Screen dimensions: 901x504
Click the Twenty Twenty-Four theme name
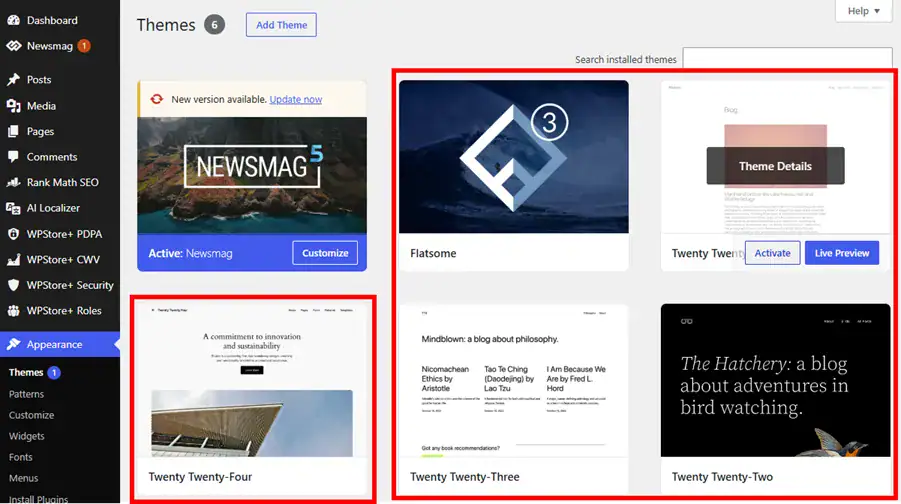(200, 476)
